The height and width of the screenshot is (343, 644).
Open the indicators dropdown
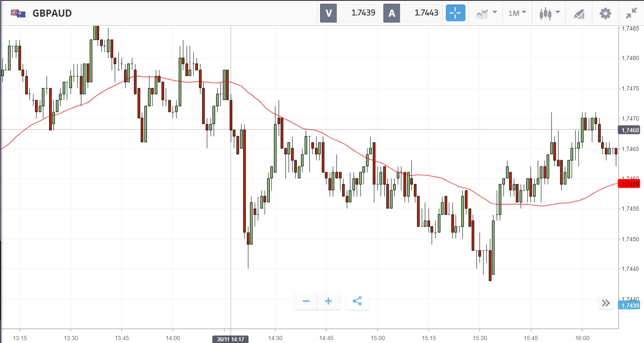[486, 13]
